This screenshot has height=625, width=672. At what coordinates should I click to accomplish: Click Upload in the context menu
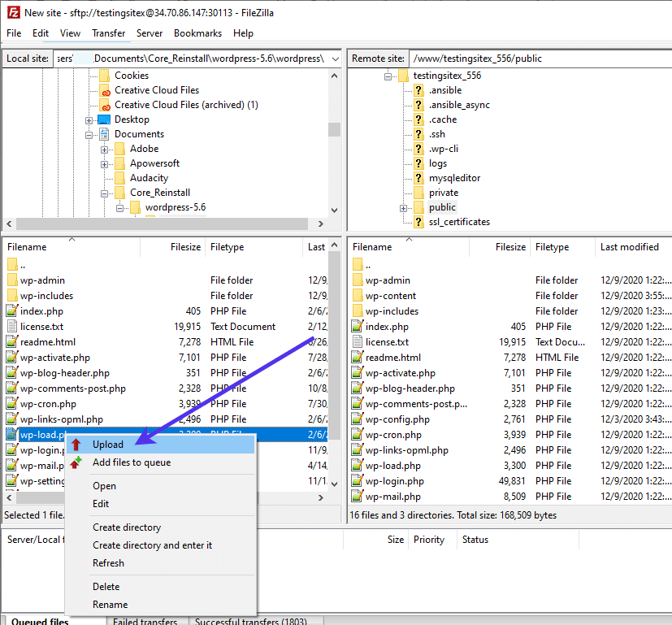tap(108, 445)
